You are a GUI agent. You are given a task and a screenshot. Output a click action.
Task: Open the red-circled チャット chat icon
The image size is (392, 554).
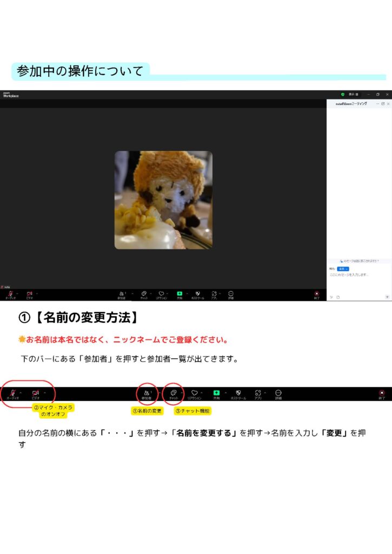[173, 393]
